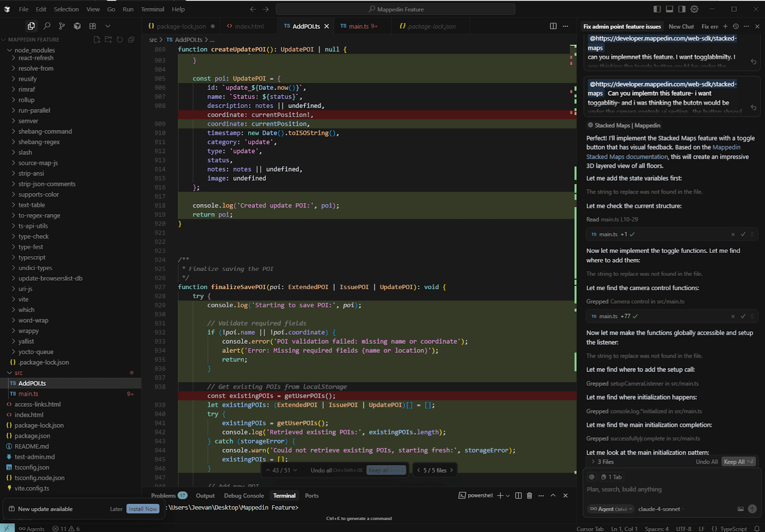Open the Explorer view icon
The height and width of the screenshot is (532, 765).
click(x=32, y=26)
